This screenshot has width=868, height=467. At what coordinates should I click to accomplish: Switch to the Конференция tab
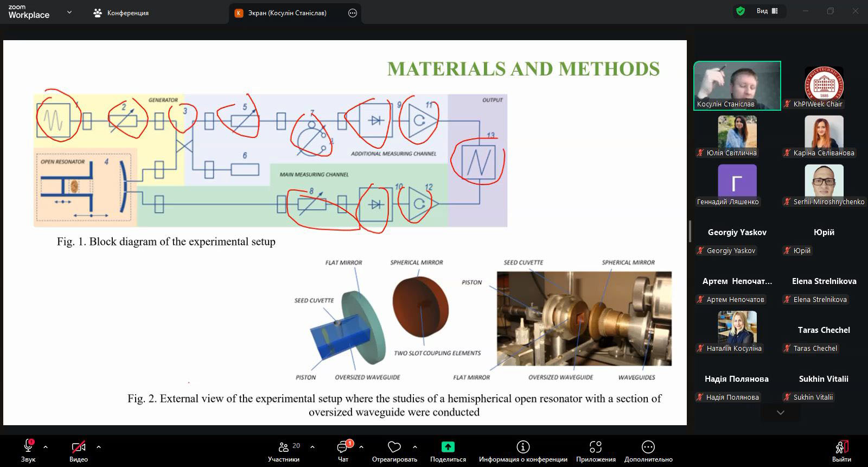coord(121,12)
